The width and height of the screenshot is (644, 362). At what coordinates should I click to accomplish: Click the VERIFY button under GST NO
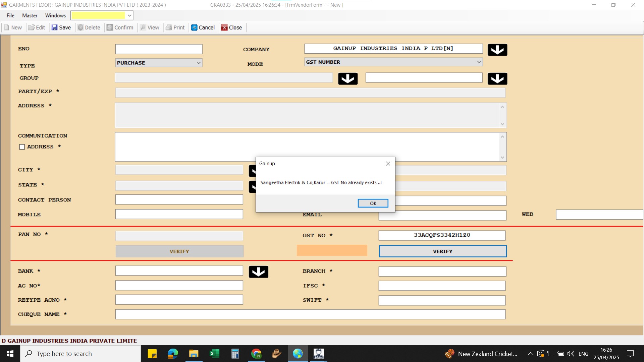point(442,251)
